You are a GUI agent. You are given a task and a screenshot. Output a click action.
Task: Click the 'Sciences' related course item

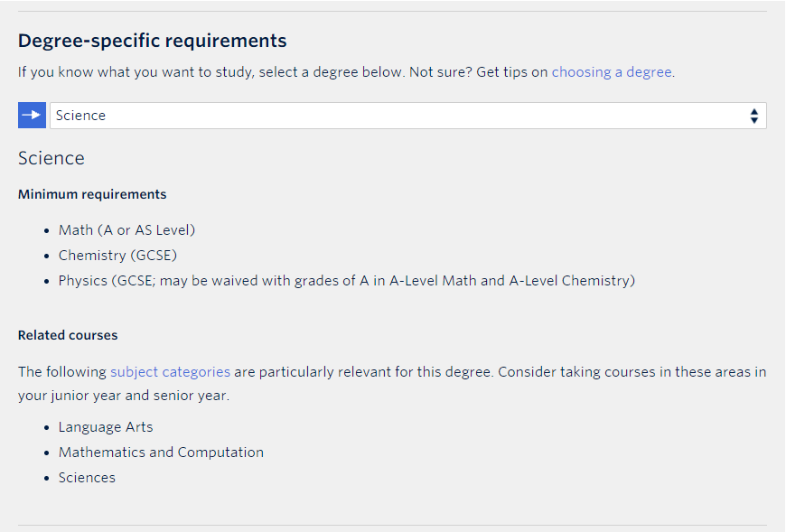pos(87,478)
